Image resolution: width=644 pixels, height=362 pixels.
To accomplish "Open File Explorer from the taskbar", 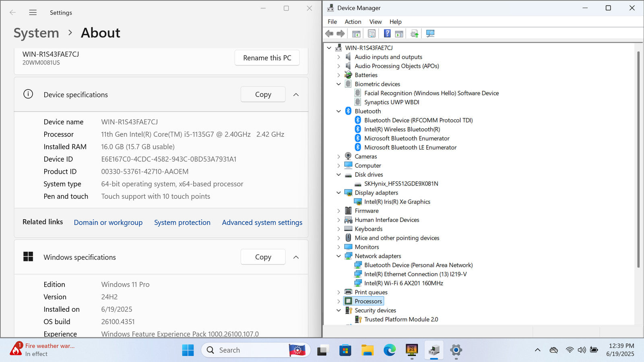I will click(x=367, y=350).
